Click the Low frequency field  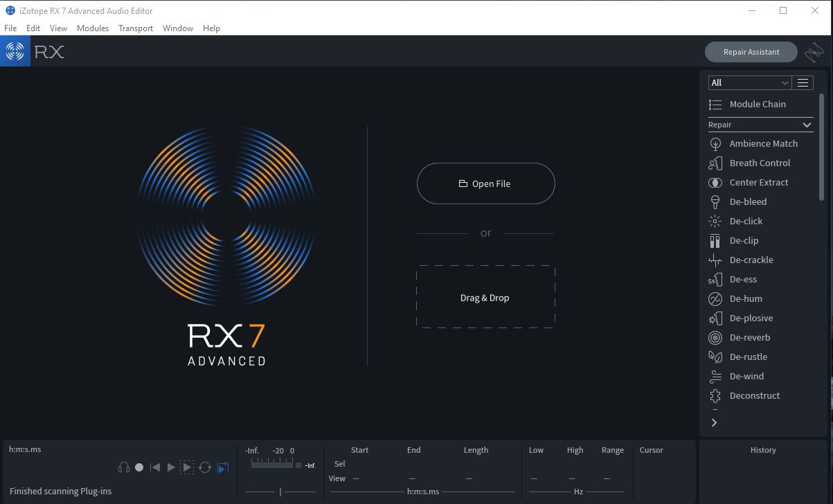(534, 478)
